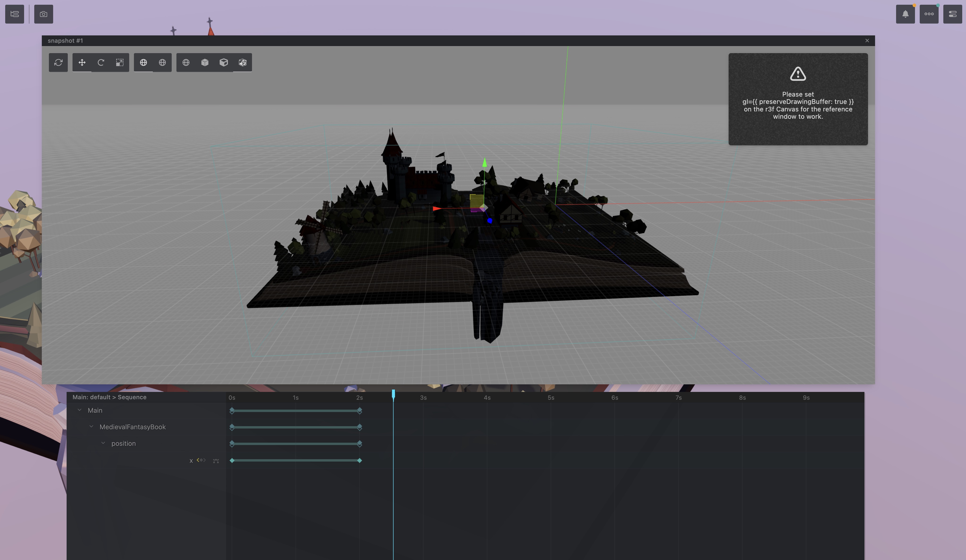Refresh the snapshot with the sync icon
The image size is (966, 560).
[58, 63]
